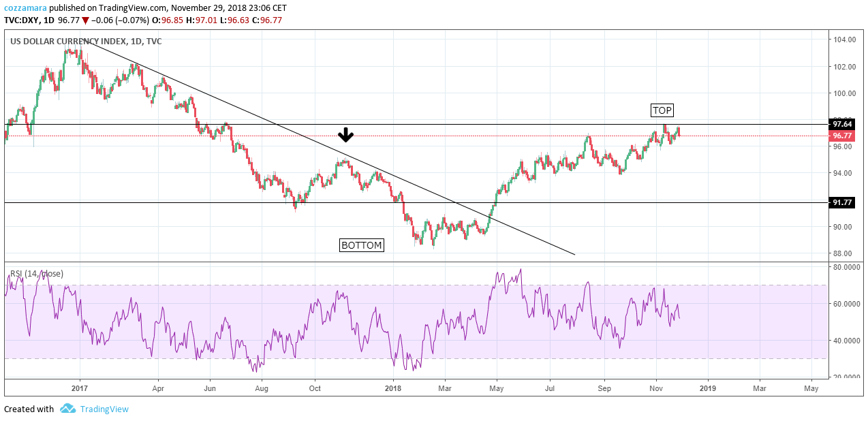Click the 2018 label on time axis

tap(393, 388)
